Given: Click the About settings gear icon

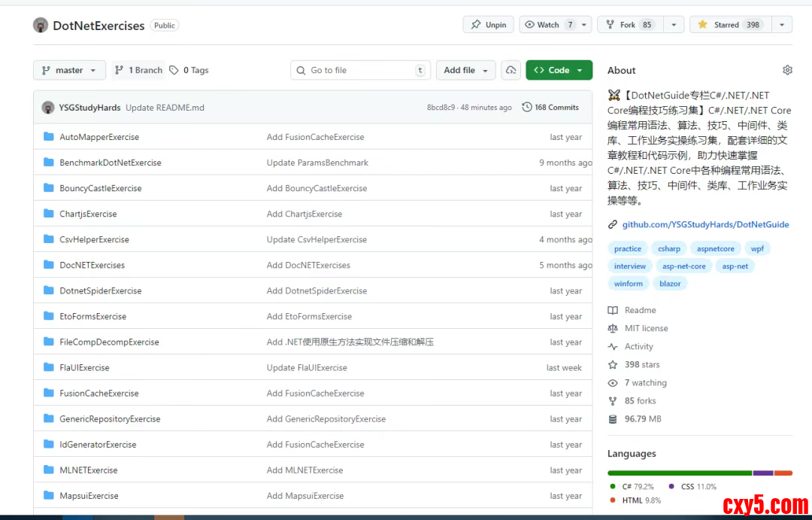Looking at the screenshot, I should [787, 70].
